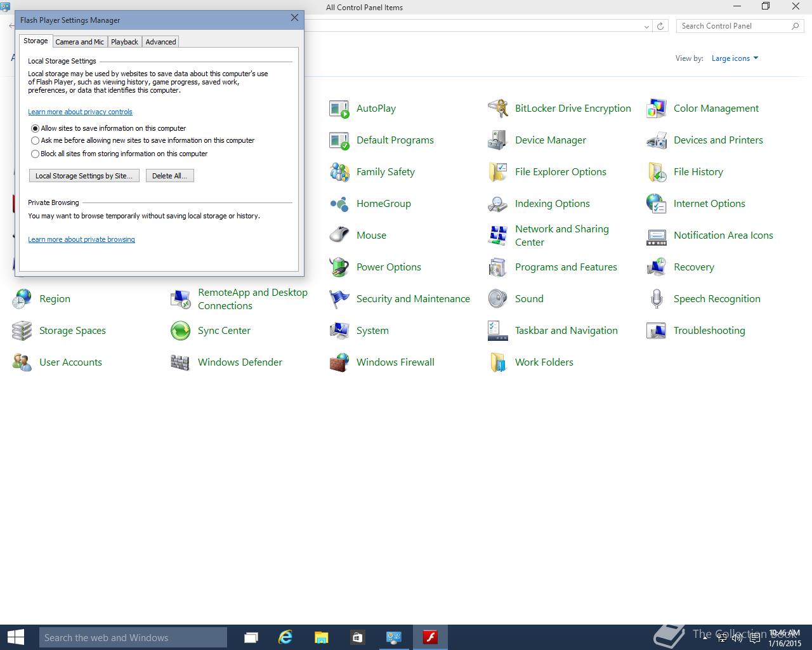Open RemoteApp and Desktop Connections link

(252, 299)
